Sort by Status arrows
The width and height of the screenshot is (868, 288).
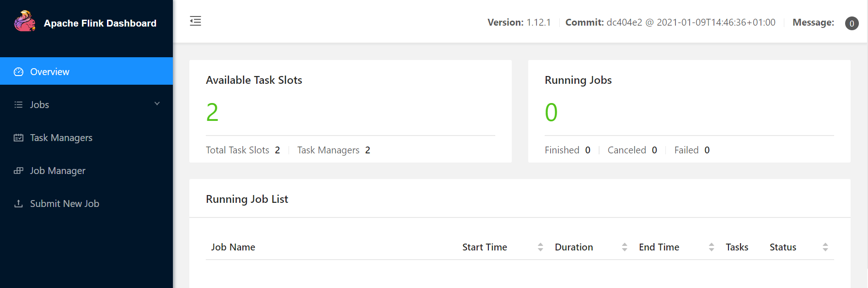coord(825,247)
